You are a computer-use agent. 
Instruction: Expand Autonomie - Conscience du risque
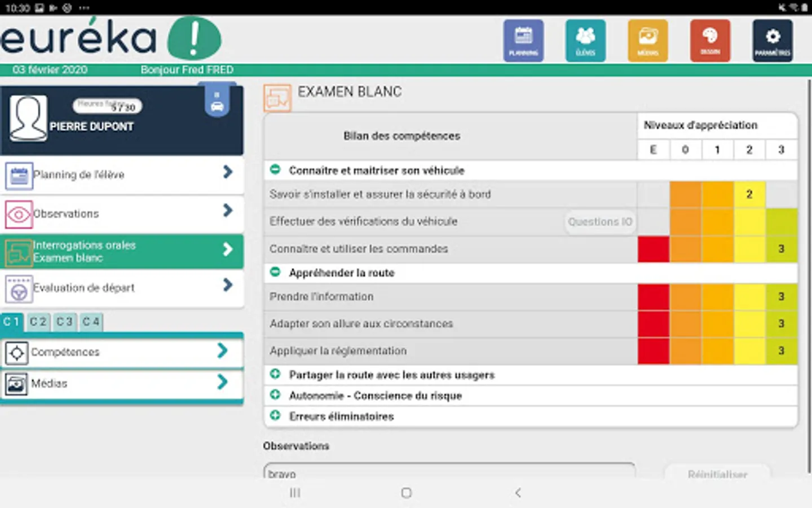[275, 394]
